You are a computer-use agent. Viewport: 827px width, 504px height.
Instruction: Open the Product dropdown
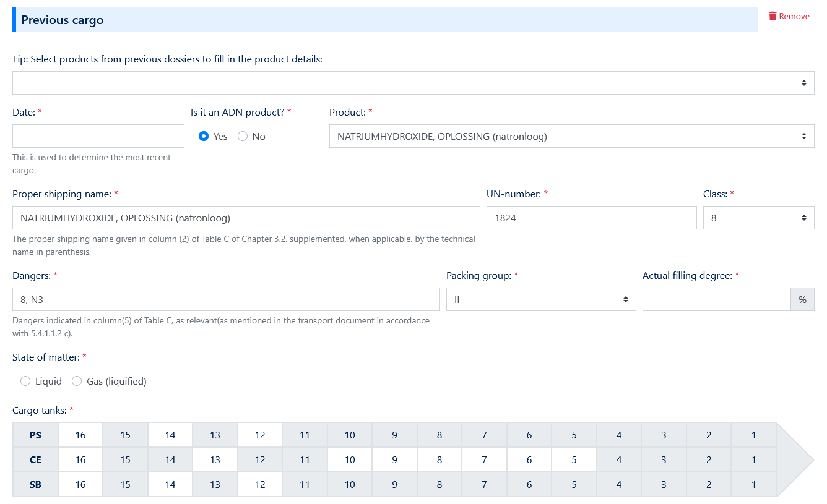[x=571, y=136]
